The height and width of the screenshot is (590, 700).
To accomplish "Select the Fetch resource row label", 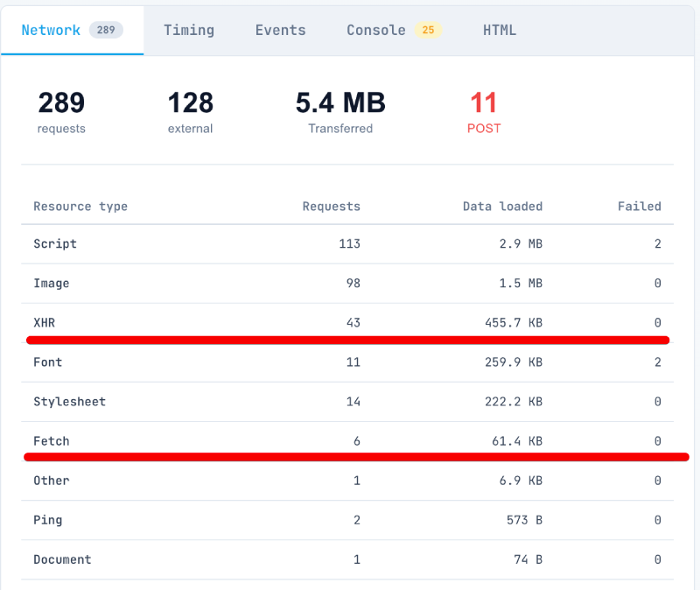I will (x=52, y=441).
